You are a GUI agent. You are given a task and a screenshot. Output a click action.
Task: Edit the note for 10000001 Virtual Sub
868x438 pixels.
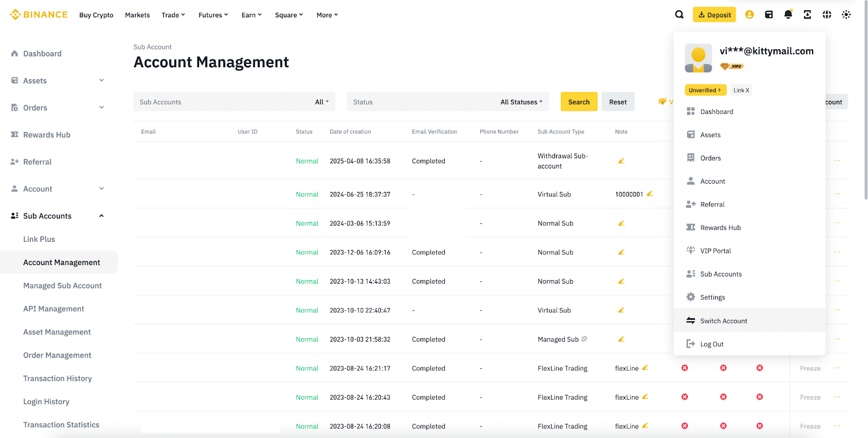click(649, 194)
